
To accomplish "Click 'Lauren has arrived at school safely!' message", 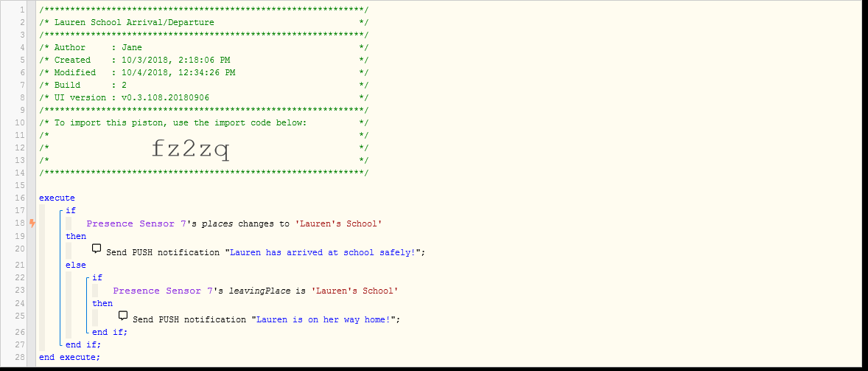I will click(x=323, y=252).
